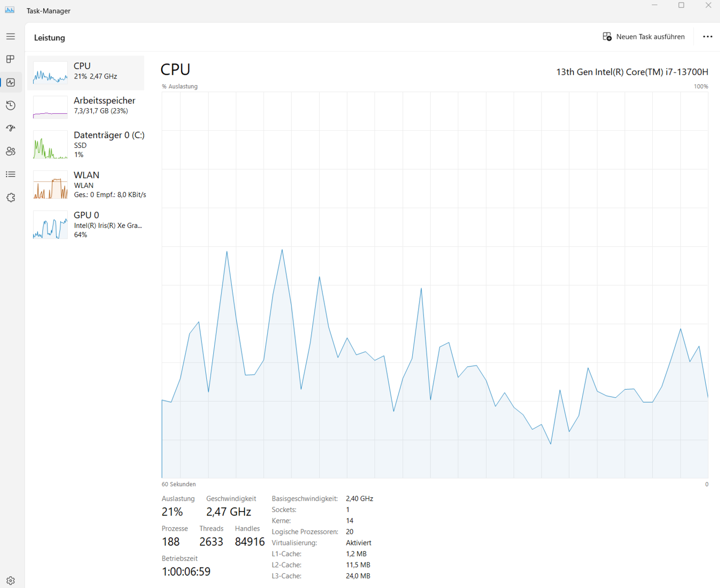Click the 'Sockets:' label
This screenshot has height=588, width=720.
284,510
